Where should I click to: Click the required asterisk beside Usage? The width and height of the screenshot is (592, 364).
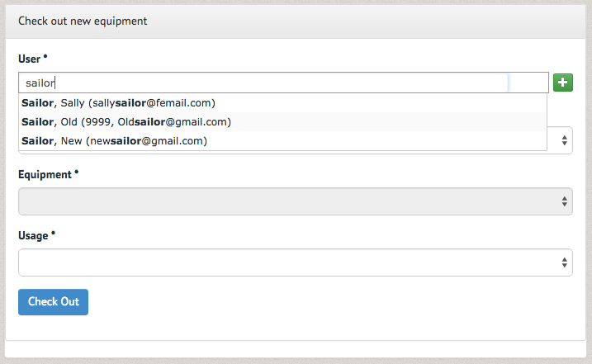(x=53, y=234)
